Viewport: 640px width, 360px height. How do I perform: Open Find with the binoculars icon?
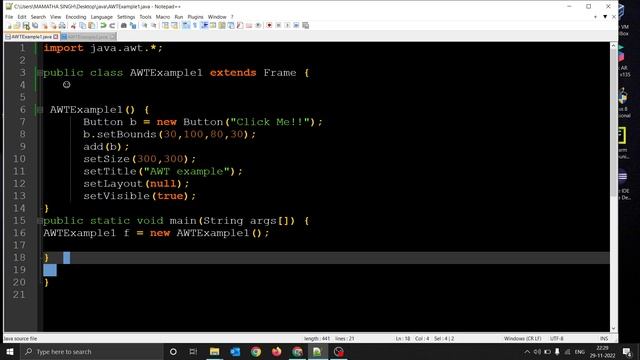[x=123, y=25]
